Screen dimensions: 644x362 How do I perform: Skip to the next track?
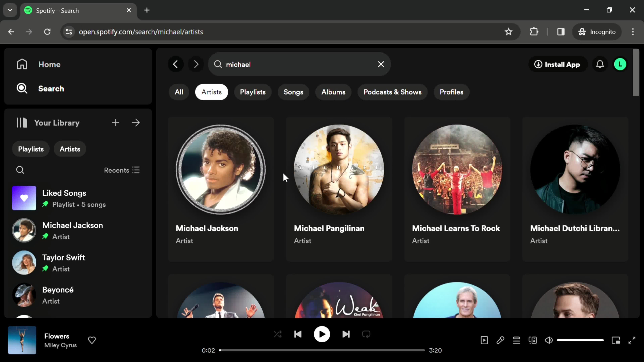[346, 334]
